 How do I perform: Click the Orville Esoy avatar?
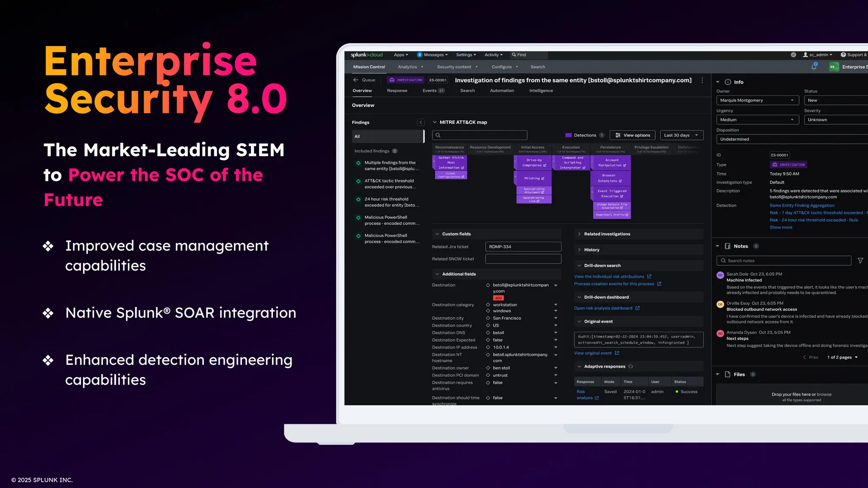[x=720, y=304]
